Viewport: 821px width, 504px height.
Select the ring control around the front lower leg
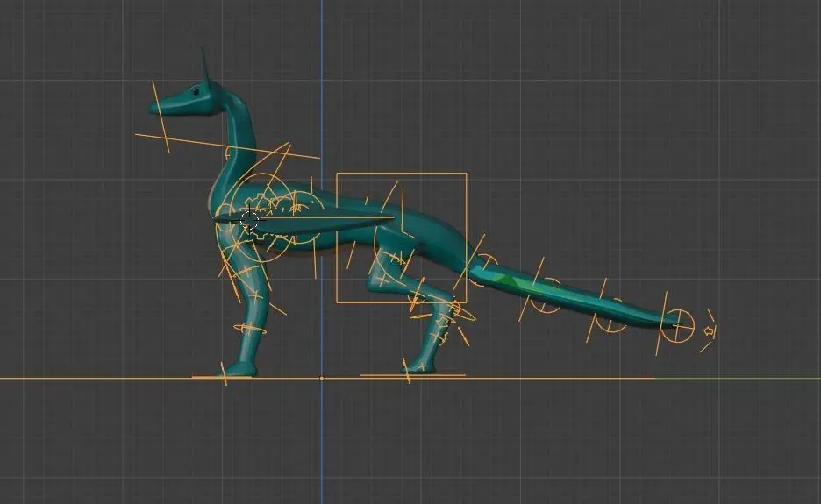[x=250, y=330]
